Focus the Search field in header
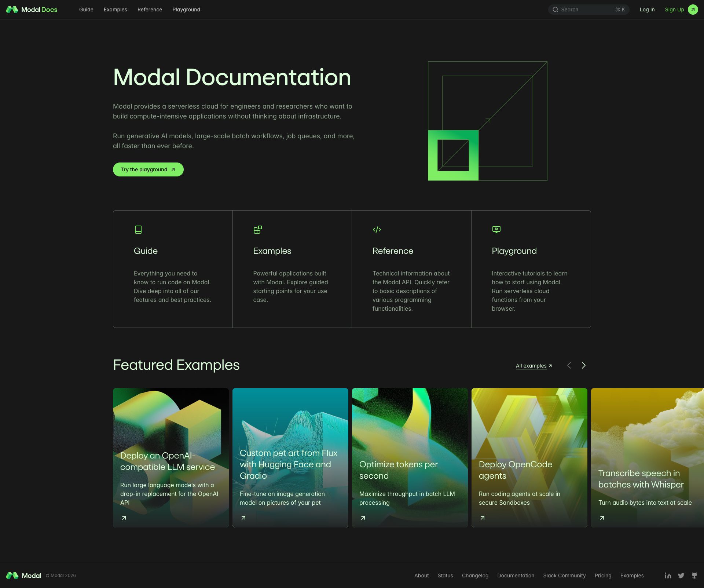 coord(588,10)
